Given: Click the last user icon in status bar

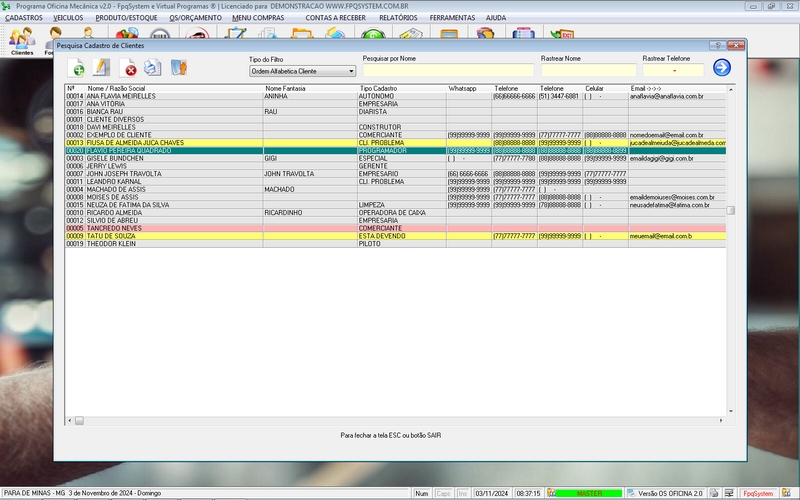Looking at the screenshot, I should [x=786, y=493].
